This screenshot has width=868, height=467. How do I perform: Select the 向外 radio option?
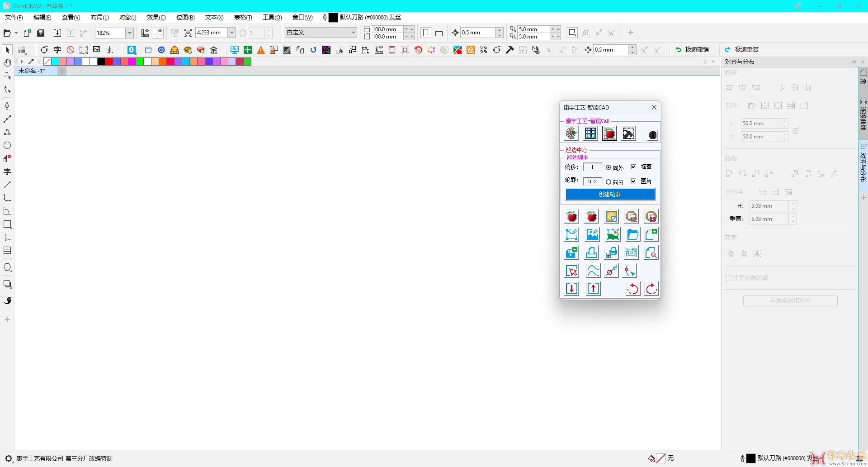coord(609,167)
